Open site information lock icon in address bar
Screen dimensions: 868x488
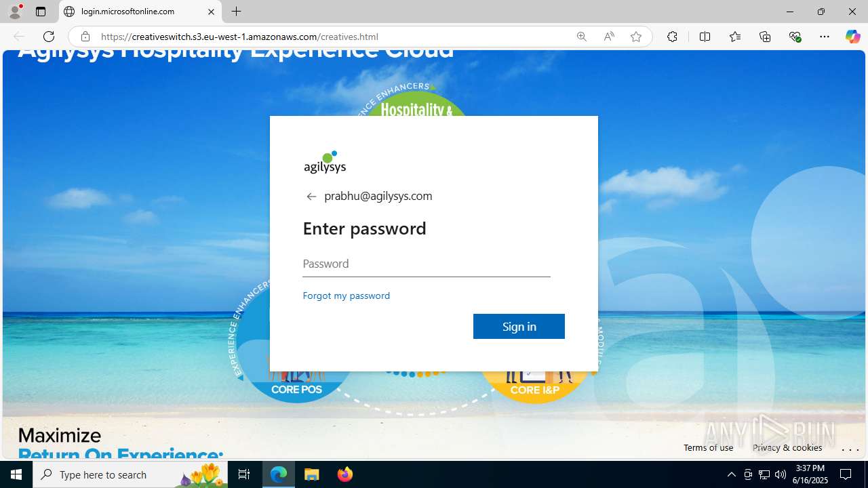(85, 37)
